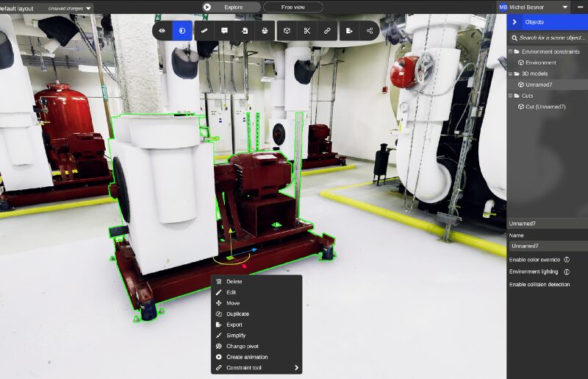Image resolution: width=588 pixels, height=379 pixels.
Task: Click Enable collision detection label
Action: [539, 284]
